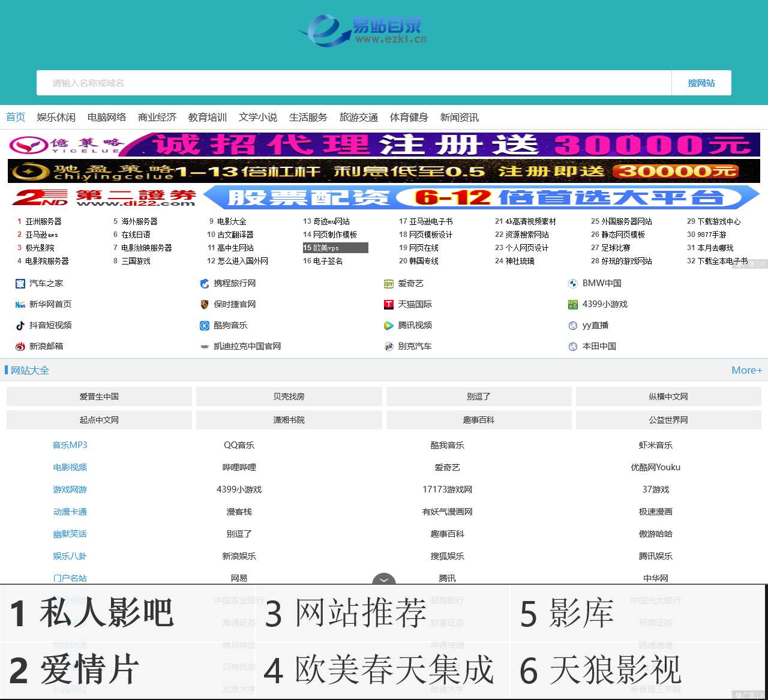Screen dimensions: 768x700
Task: Open the 音乐MP3 category link
Action: click(70, 445)
